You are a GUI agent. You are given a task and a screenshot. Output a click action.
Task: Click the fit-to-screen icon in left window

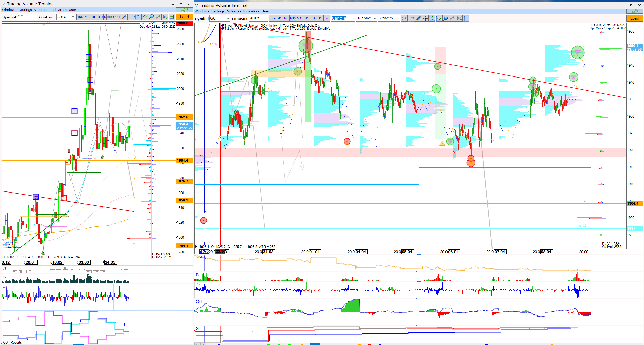145,17
